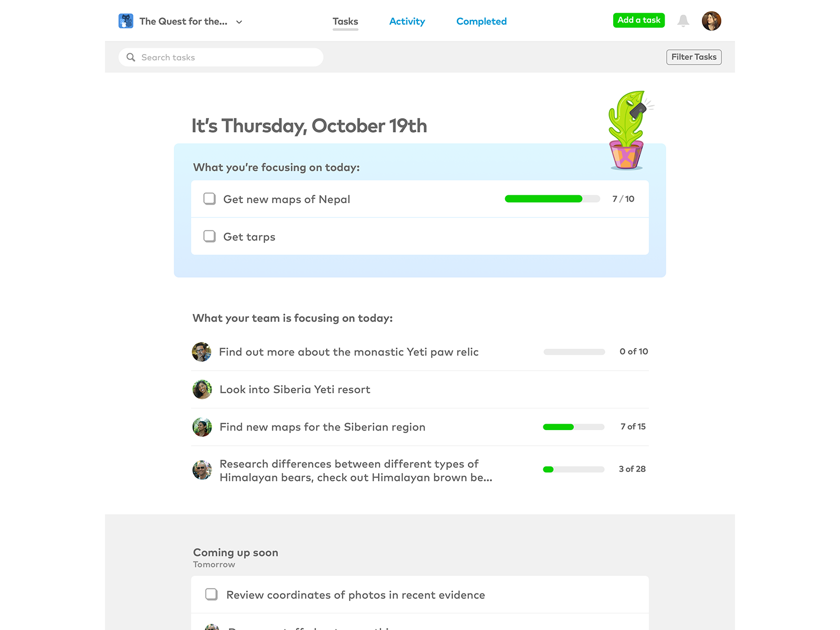This screenshot has width=840, height=630.
Task: Click the notification bell icon
Action: coord(683,21)
